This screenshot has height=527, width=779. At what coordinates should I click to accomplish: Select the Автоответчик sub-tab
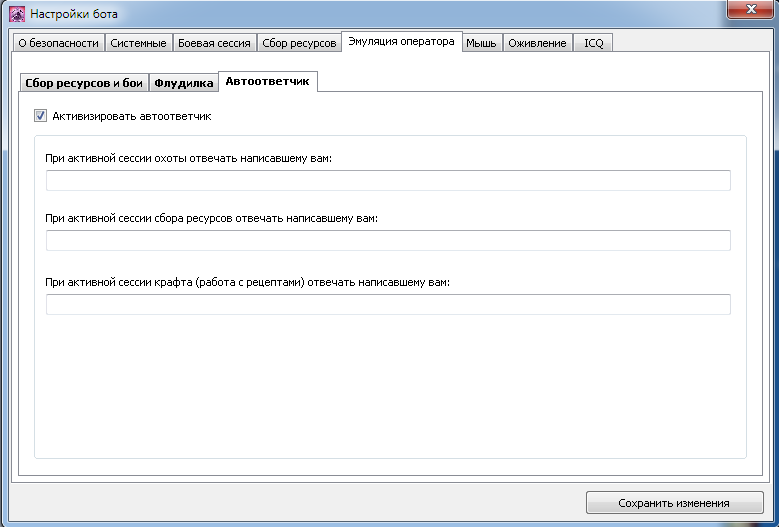click(268, 81)
